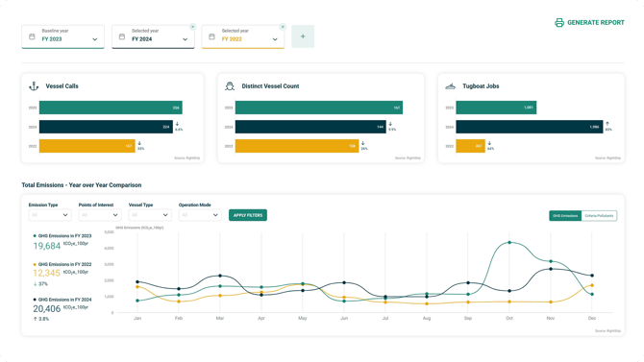Image resolution: width=644 pixels, height=362 pixels.
Task: Click the Distinct Vessel Count card title
Action: [x=270, y=86]
